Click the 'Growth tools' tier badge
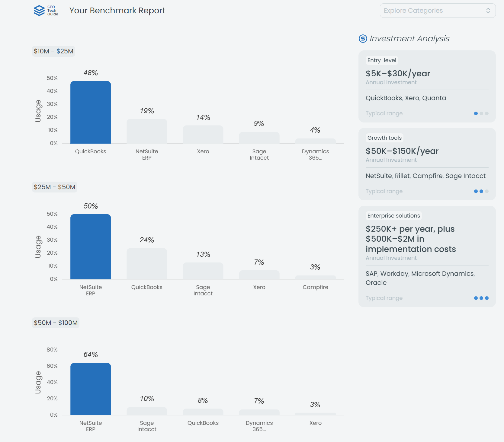This screenshot has width=504, height=442. (384, 138)
